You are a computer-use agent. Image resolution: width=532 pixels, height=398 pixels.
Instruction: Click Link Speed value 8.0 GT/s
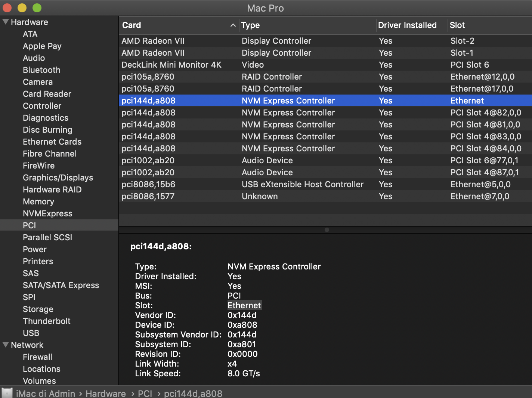coord(244,373)
